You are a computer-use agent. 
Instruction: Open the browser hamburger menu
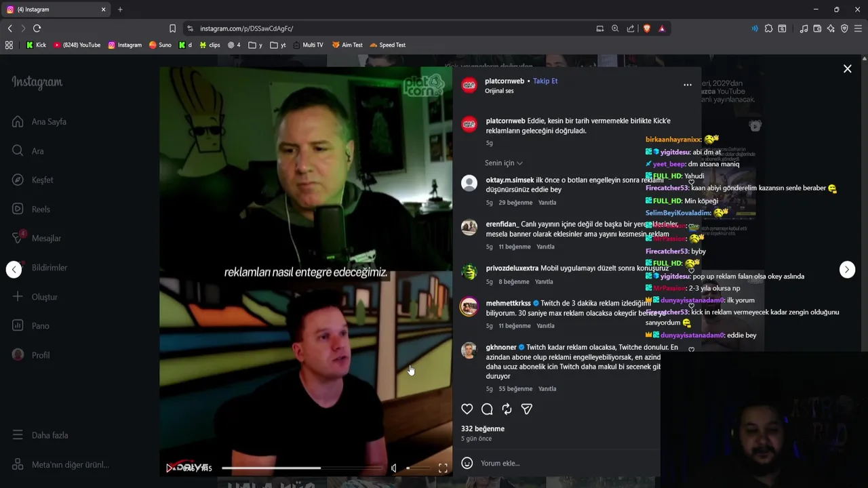pos(858,28)
